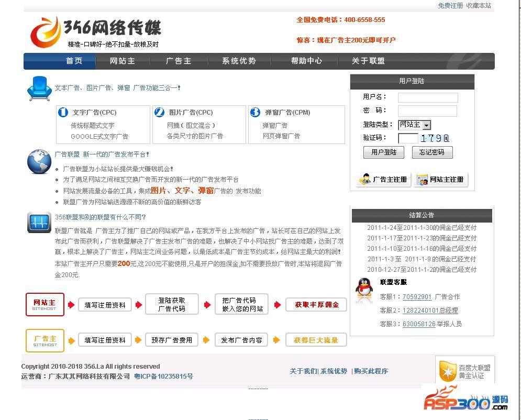
Task: Click the 预存广告费用 step box
Action: [x=172, y=340]
